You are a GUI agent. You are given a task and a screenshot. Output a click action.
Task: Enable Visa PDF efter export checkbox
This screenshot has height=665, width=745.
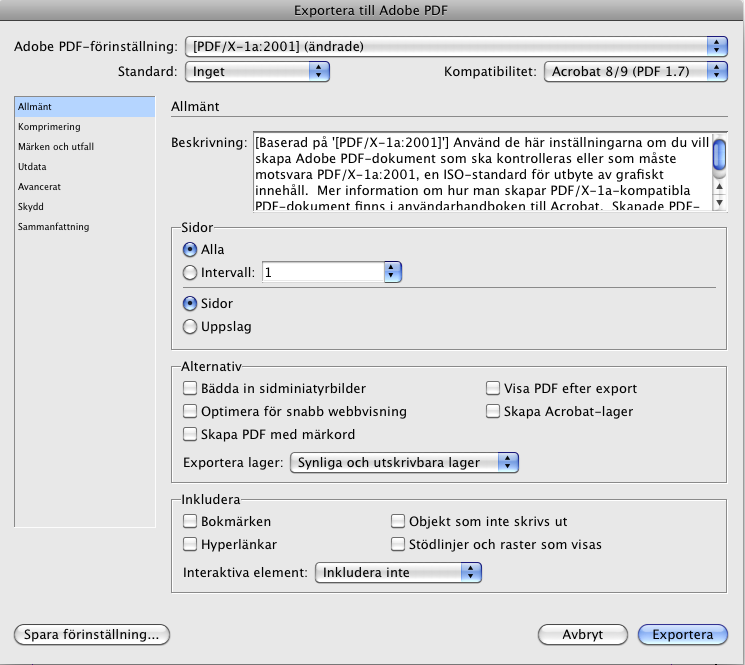pos(493,388)
